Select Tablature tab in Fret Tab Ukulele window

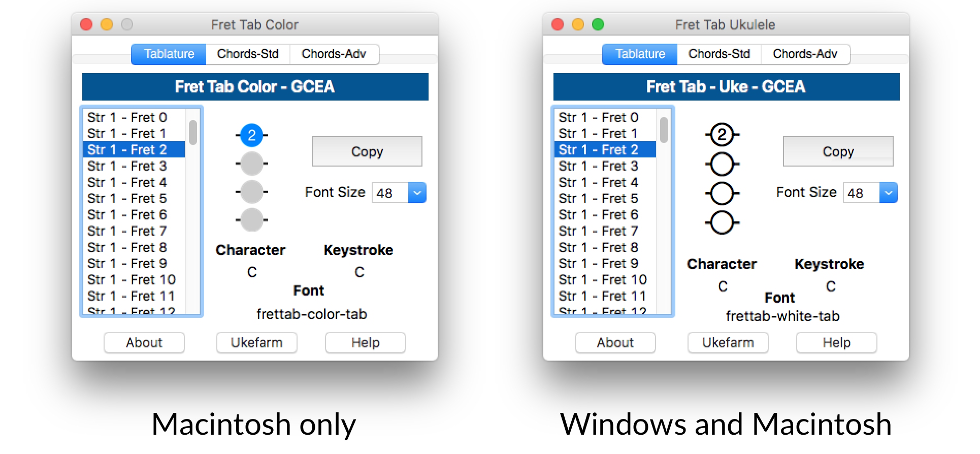click(640, 54)
